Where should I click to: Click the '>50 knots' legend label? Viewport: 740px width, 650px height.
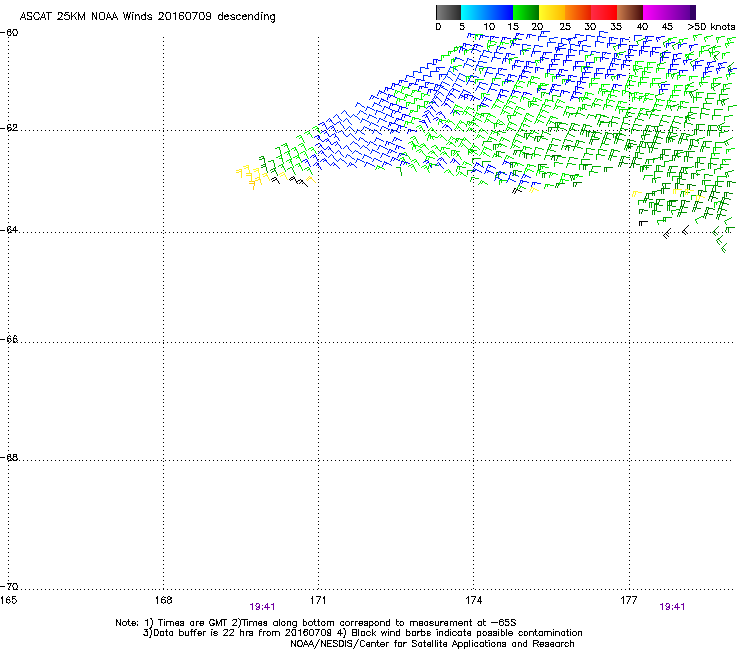(x=711, y=27)
